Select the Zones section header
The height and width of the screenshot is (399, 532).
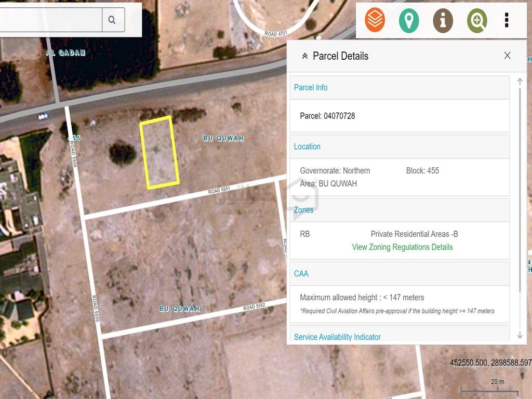(400, 210)
